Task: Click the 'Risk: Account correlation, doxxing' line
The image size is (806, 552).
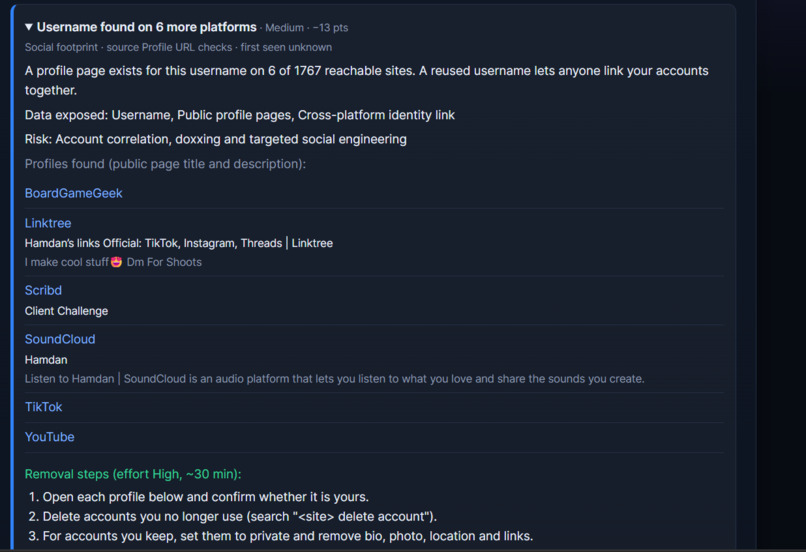Action: coord(216,139)
